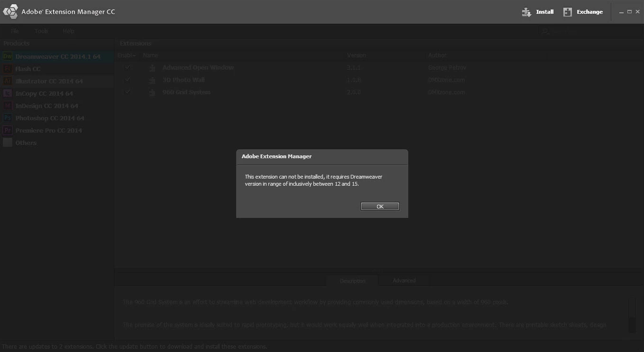Open the File menu
The image size is (644, 352).
[15, 31]
